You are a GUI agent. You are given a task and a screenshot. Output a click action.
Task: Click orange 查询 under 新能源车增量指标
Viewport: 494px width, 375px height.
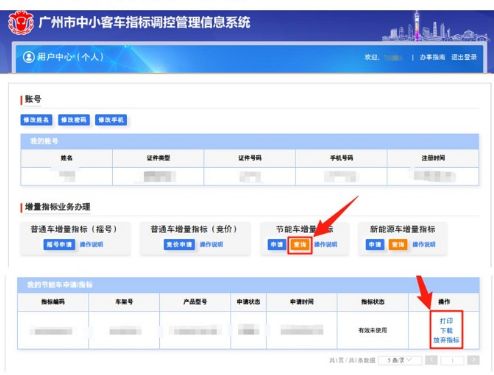tap(398, 245)
